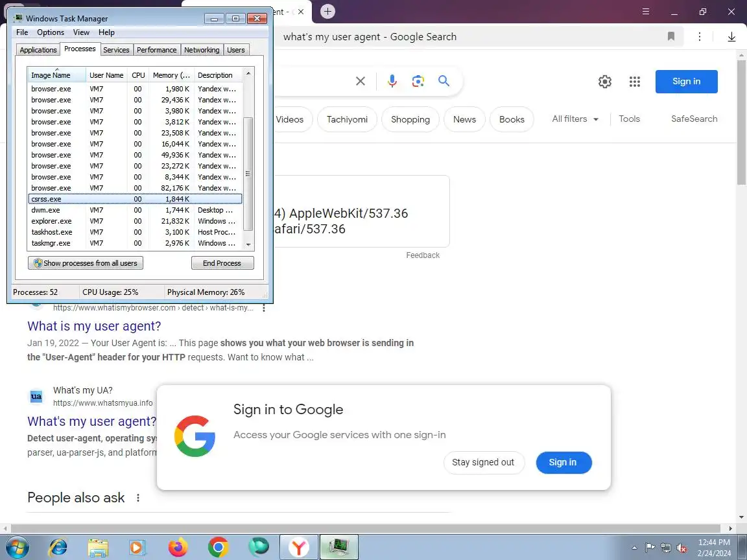747x560 pixels.
Task: Open People also ask options dots
Action: click(137, 498)
